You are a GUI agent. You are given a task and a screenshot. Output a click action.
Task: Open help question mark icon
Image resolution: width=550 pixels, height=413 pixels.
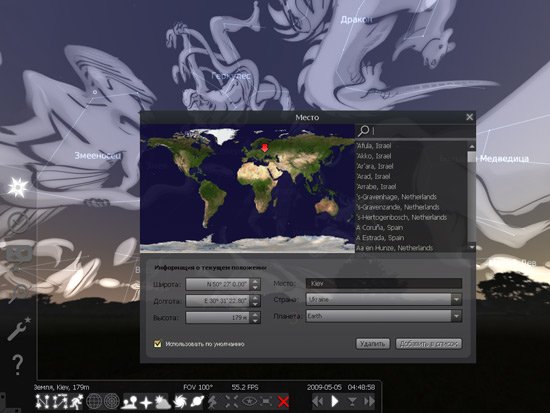(x=17, y=364)
